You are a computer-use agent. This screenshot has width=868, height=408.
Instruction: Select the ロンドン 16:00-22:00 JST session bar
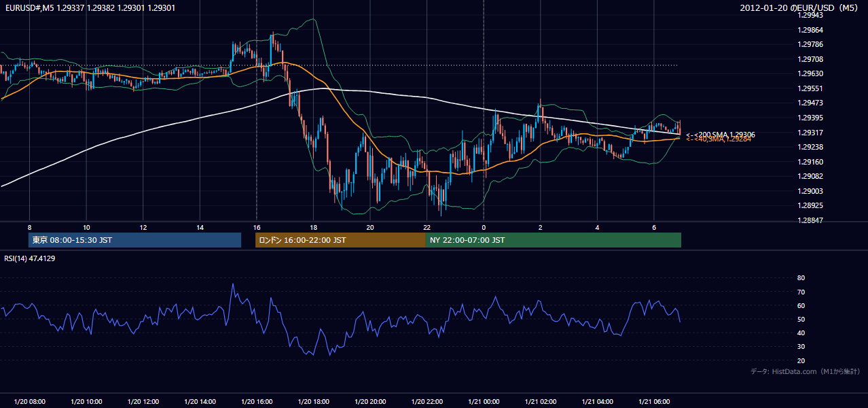[x=340, y=240]
